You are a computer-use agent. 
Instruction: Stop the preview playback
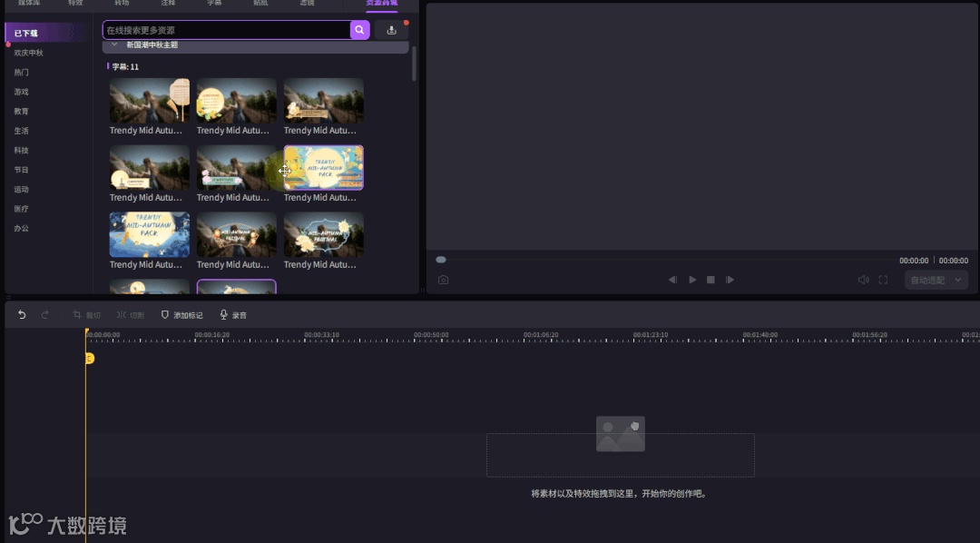pos(710,280)
